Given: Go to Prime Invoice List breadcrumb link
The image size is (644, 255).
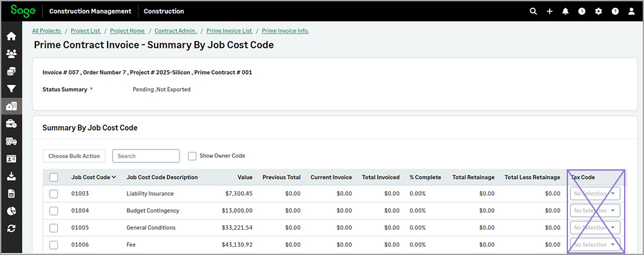Looking at the screenshot, I should tap(229, 31).
